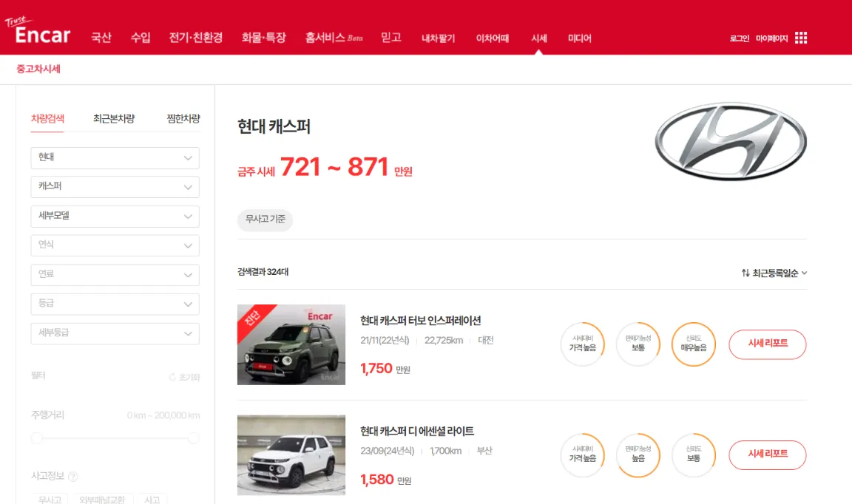Click the Hyundai emblem logo
This screenshot has height=504, width=852.
coord(730,141)
